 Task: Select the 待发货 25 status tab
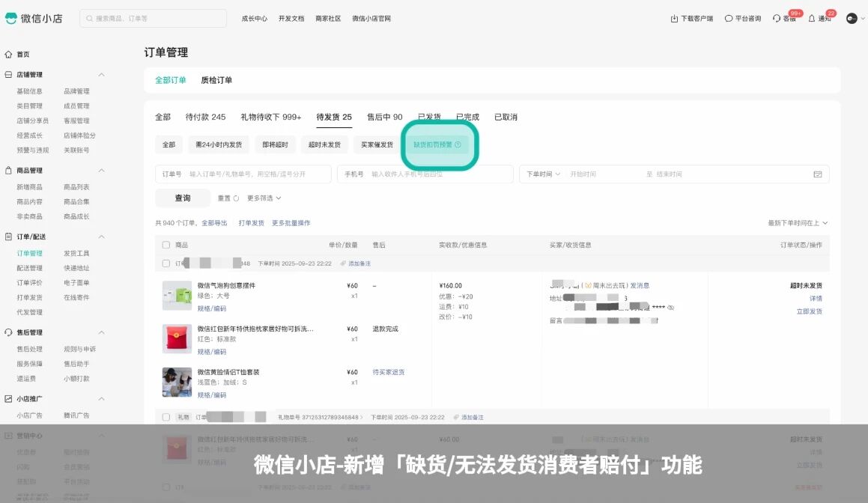pyautogui.click(x=334, y=118)
